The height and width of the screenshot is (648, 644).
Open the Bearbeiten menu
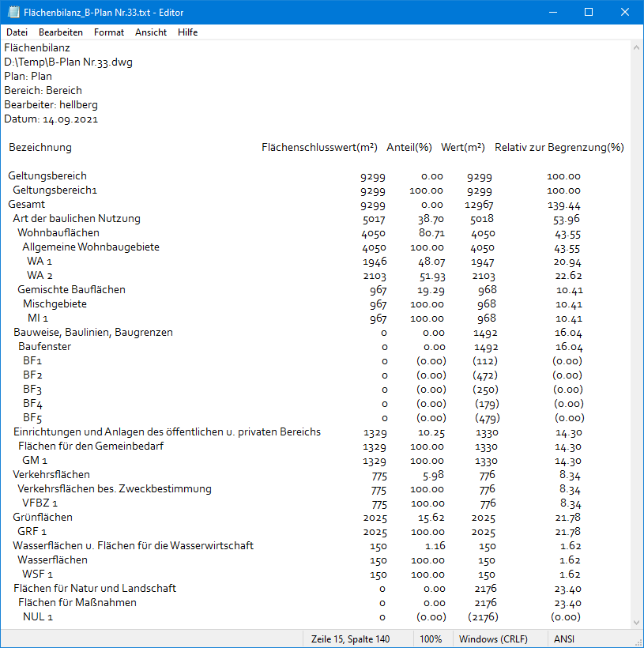[61, 32]
